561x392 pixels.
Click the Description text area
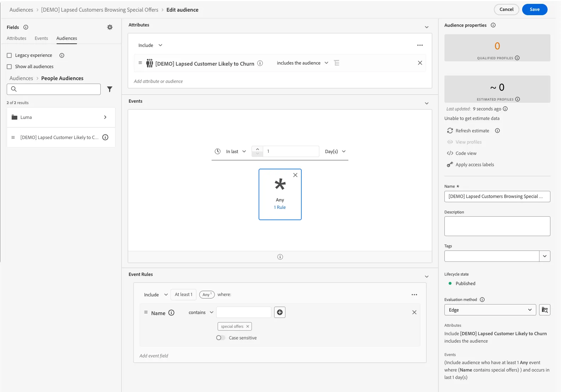[x=497, y=226]
